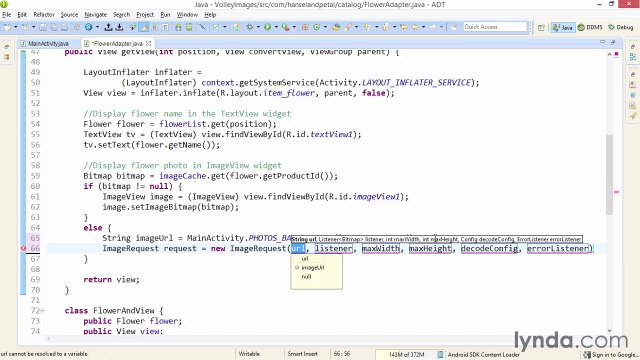Click the checkmark Lint toolbar icon
640x360 pixels.
click(216, 27)
